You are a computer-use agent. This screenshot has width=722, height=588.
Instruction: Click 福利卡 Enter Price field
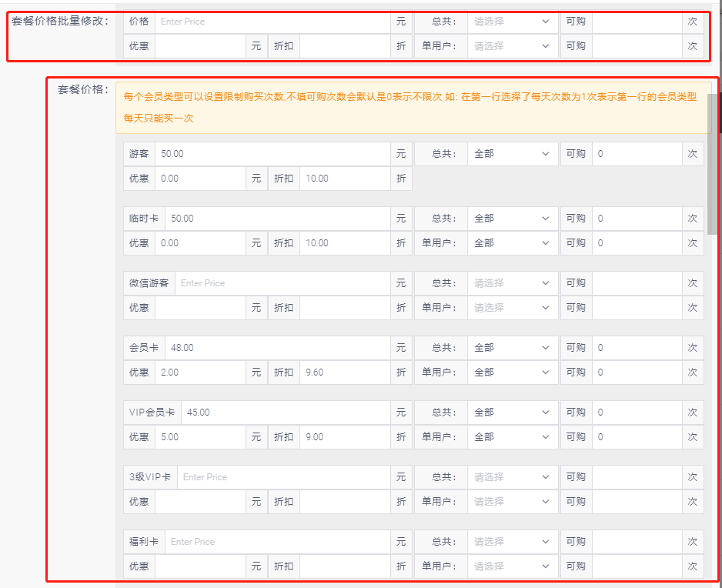[278, 542]
